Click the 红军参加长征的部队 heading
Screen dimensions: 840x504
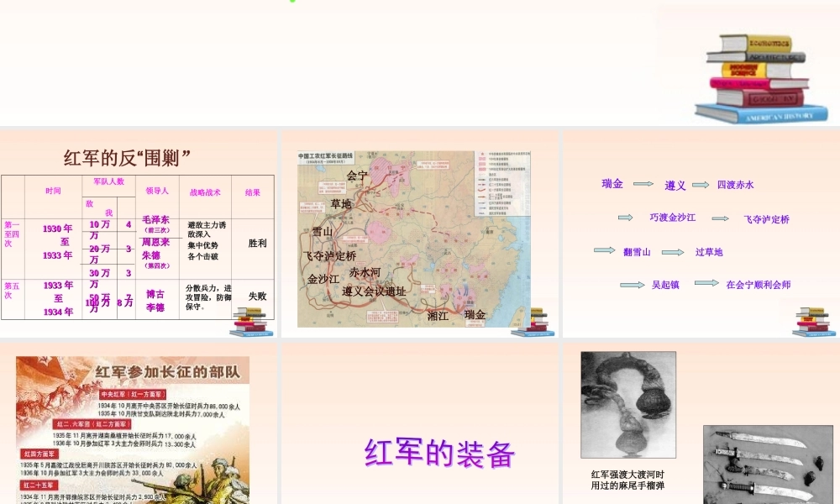tap(168, 372)
